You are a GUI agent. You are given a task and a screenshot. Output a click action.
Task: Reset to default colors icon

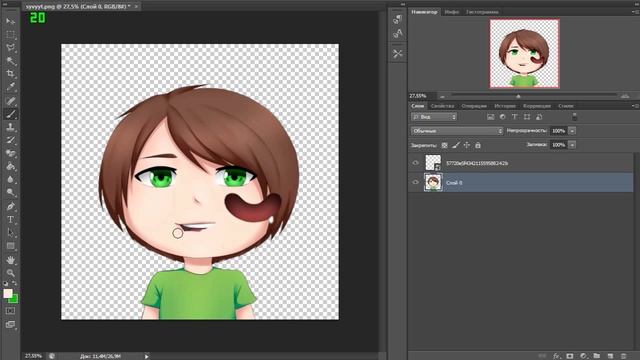5,283
